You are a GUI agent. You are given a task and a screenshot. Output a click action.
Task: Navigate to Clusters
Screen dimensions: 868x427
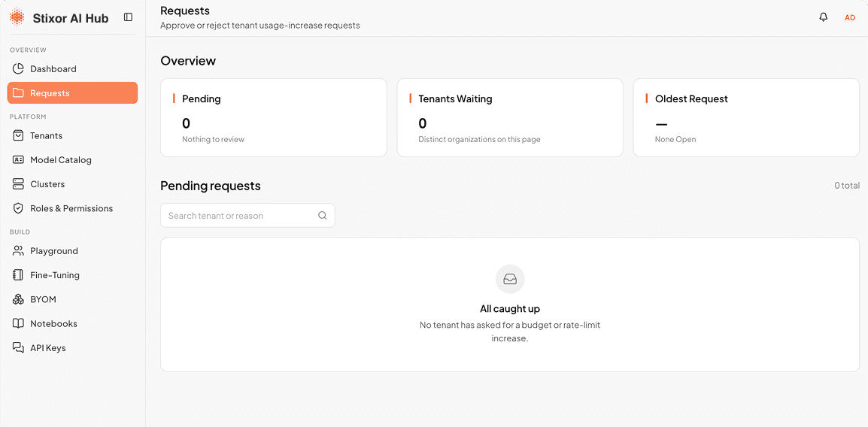(72, 184)
